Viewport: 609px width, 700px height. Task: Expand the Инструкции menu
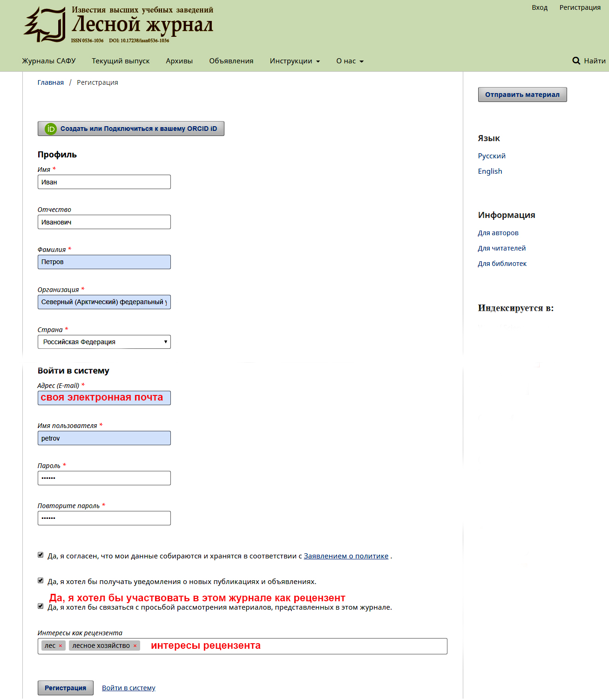(295, 61)
